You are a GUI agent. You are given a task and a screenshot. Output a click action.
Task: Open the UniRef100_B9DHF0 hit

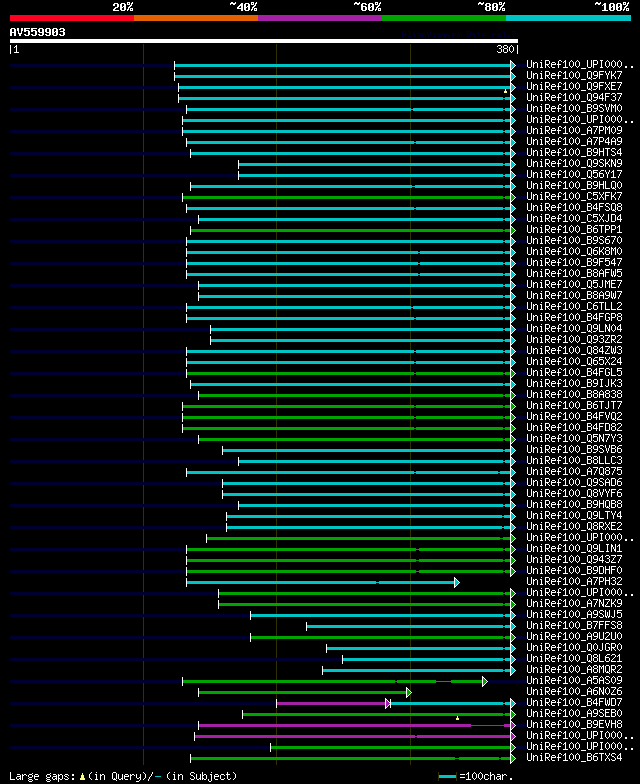[x=574, y=570]
